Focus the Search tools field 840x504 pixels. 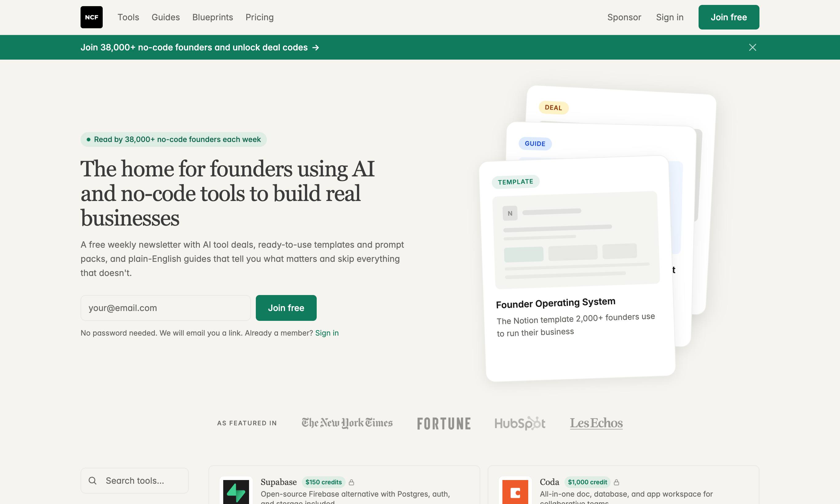point(135,481)
